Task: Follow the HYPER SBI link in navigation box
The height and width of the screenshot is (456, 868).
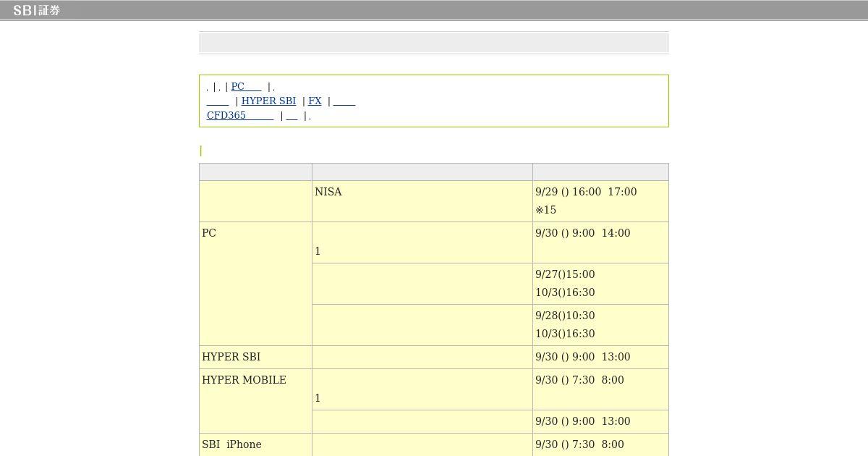Action: click(x=268, y=101)
